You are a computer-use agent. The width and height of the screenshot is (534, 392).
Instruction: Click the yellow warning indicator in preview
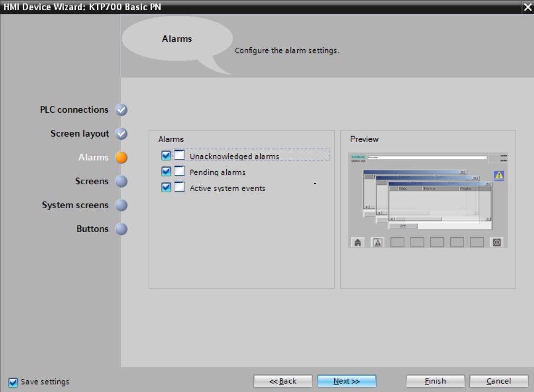pyautogui.click(x=499, y=175)
